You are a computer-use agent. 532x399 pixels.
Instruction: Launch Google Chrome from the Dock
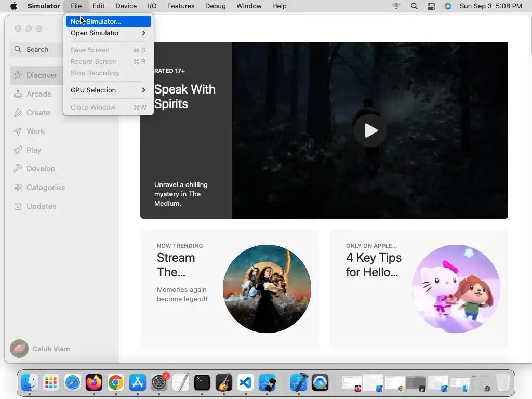pyautogui.click(x=116, y=383)
